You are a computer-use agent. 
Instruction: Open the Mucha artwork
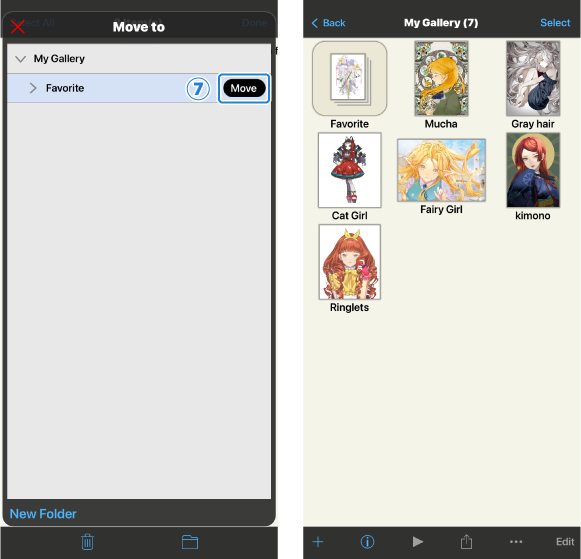click(x=441, y=79)
